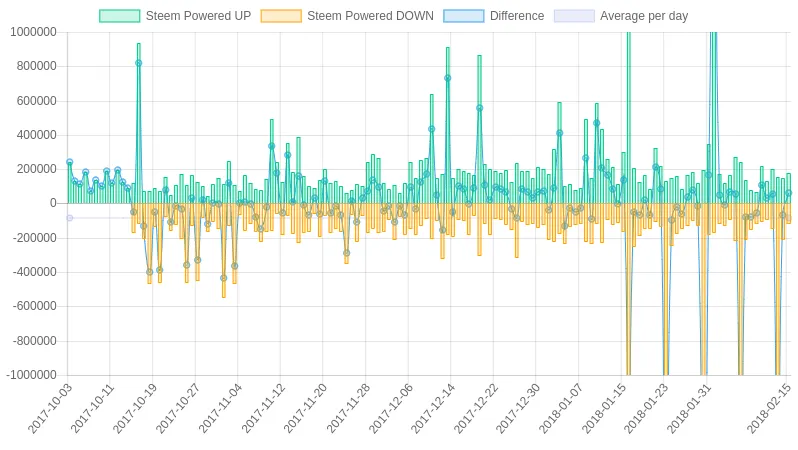Image resolution: width=798 pixels, height=450 pixels.
Task: Click the -600000 y-axis label
Action: tap(35, 306)
